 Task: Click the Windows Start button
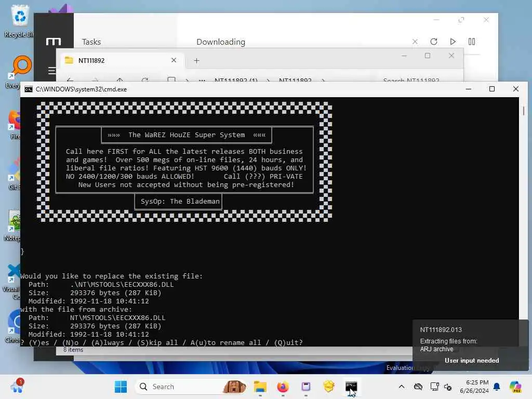click(x=121, y=387)
